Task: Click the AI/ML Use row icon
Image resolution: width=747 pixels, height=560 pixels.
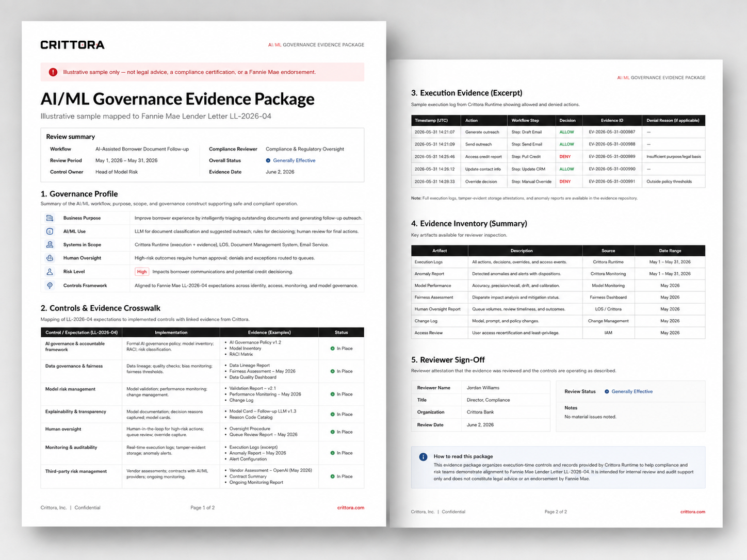Action: [x=50, y=232]
